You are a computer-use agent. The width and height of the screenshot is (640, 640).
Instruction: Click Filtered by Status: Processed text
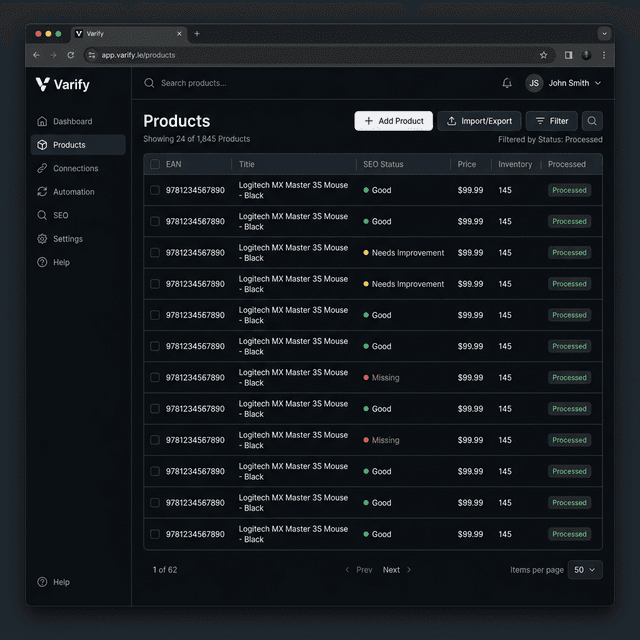550,140
